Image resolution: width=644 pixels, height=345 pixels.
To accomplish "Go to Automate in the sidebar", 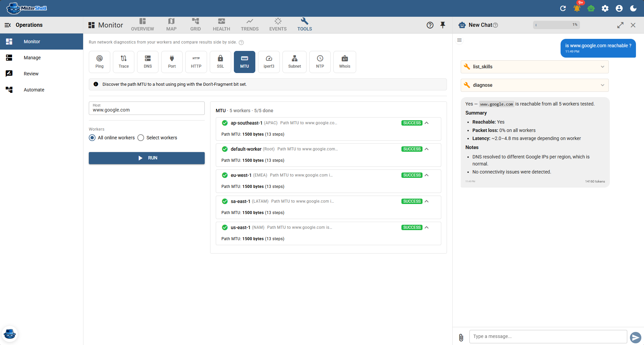I will (x=42, y=90).
